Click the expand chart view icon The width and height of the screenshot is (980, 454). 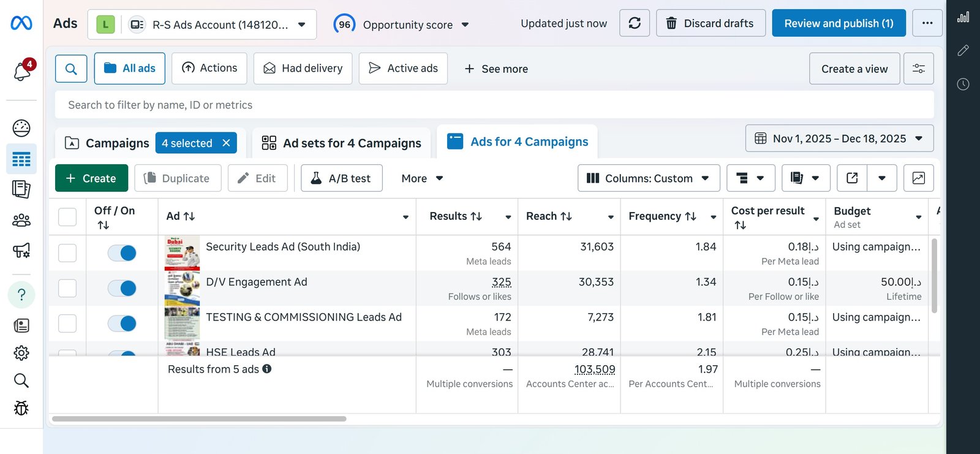coord(919,178)
